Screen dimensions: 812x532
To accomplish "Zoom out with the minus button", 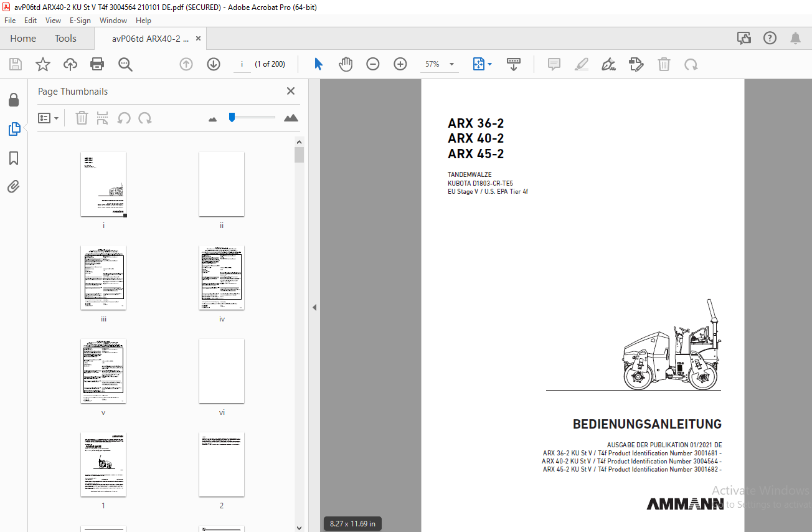I will point(373,64).
